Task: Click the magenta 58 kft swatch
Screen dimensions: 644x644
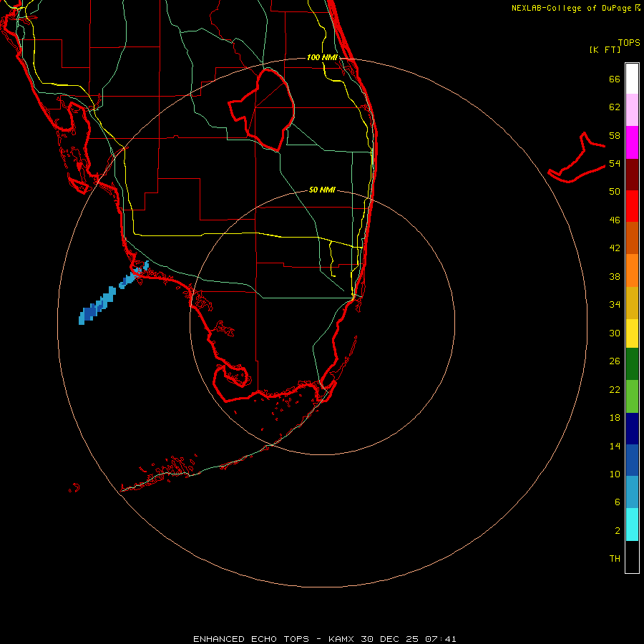Action: tap(632, 142)
